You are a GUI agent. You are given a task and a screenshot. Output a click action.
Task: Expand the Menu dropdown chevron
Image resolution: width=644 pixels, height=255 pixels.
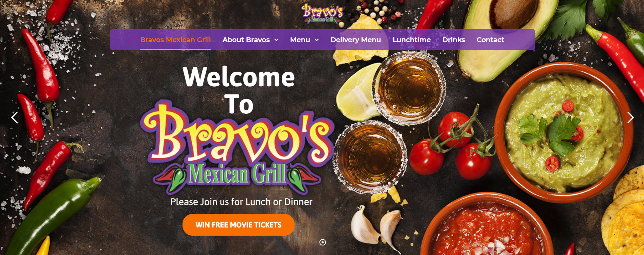pyautogui.click(x=317, y=40)
